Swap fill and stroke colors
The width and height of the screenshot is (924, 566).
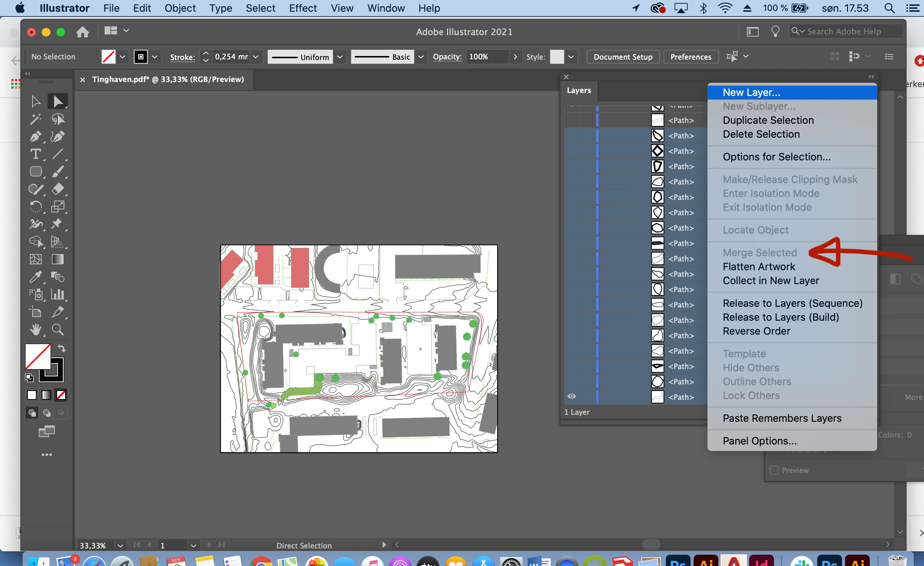62,348
